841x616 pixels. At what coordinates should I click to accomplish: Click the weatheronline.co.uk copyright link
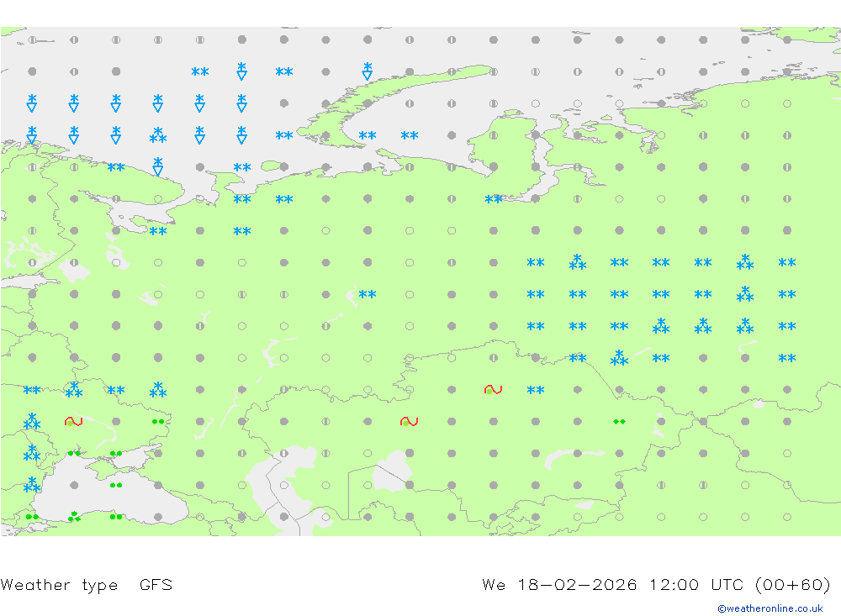click(x=770, y=608)
